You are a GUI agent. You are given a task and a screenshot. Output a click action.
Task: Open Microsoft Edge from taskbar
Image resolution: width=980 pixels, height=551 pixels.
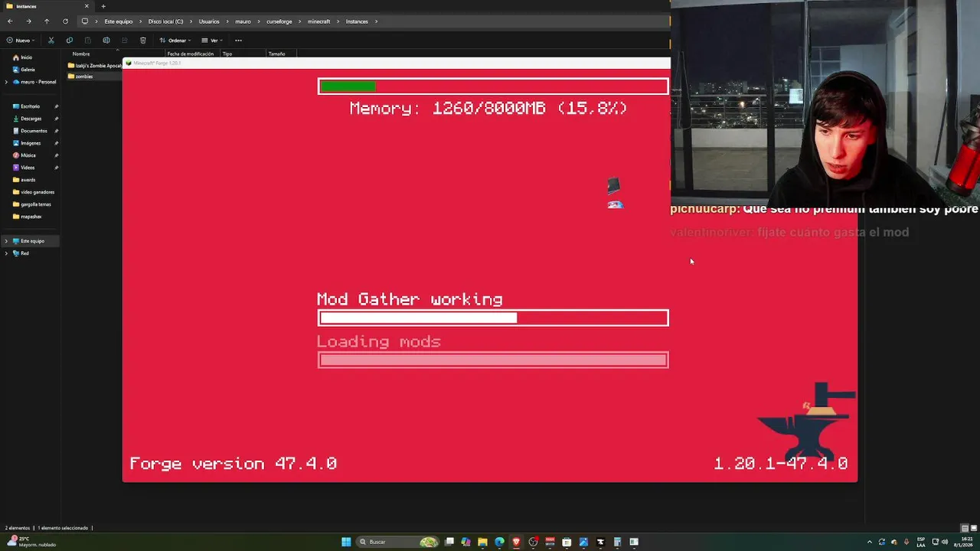[499, 542]
